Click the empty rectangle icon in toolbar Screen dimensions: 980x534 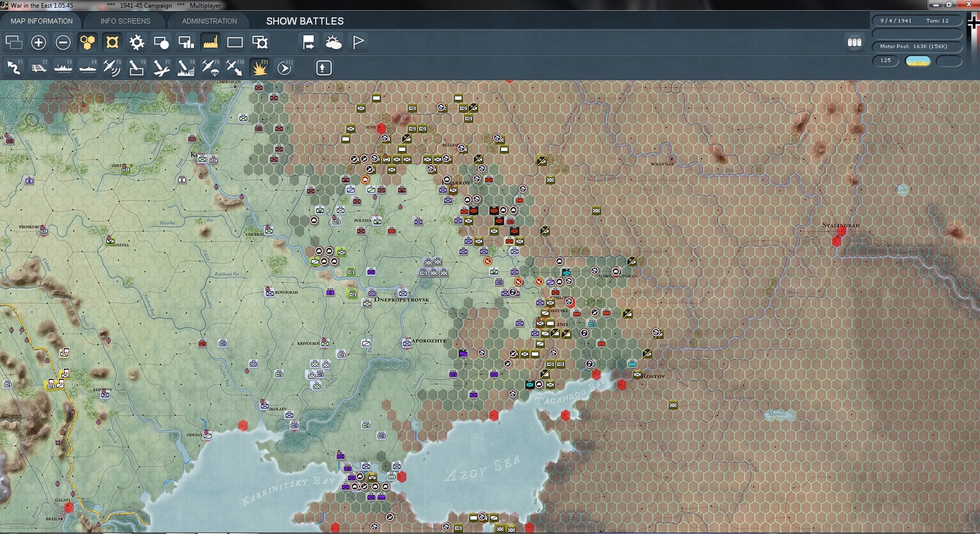[235, 42]
